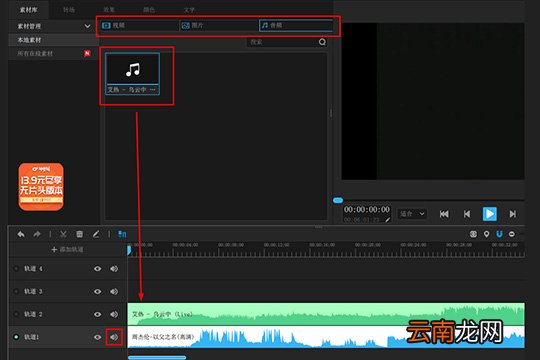Open the orange 13.9元 promotion banner
Screen dimensions: 540x360
coord(41,187)
